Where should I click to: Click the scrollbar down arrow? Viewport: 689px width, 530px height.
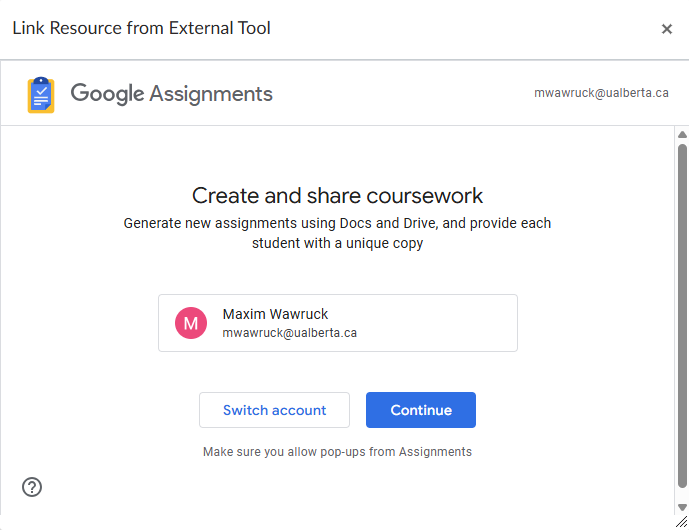coord(682,507)
